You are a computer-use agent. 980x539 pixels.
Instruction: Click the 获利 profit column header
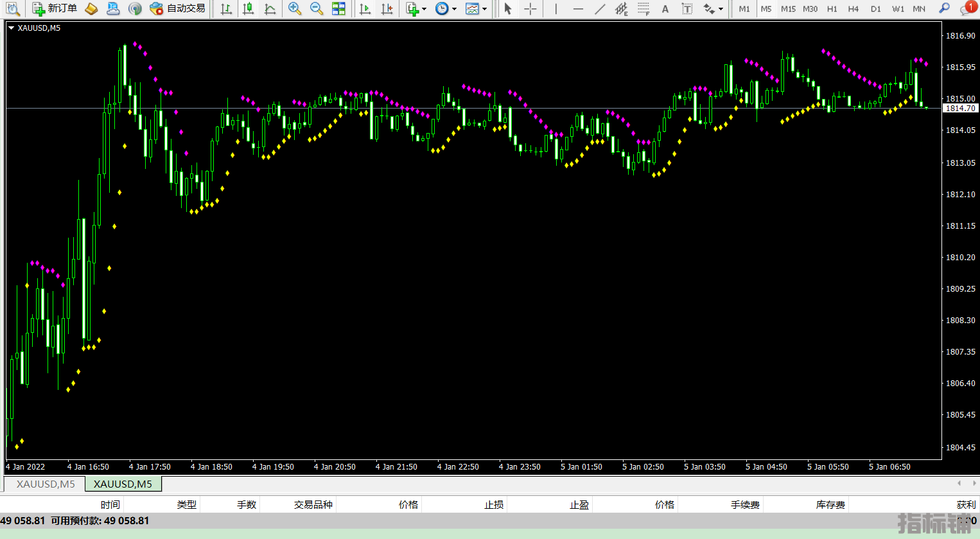click(965, 505)
